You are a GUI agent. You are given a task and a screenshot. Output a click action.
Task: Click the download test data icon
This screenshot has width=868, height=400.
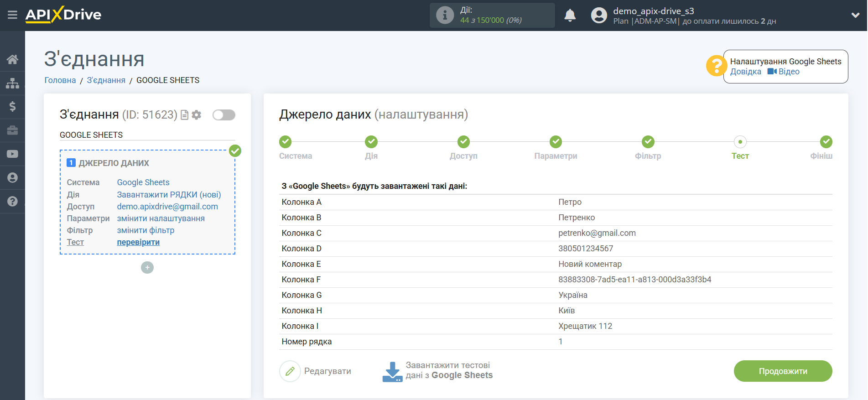coord(392,372)
